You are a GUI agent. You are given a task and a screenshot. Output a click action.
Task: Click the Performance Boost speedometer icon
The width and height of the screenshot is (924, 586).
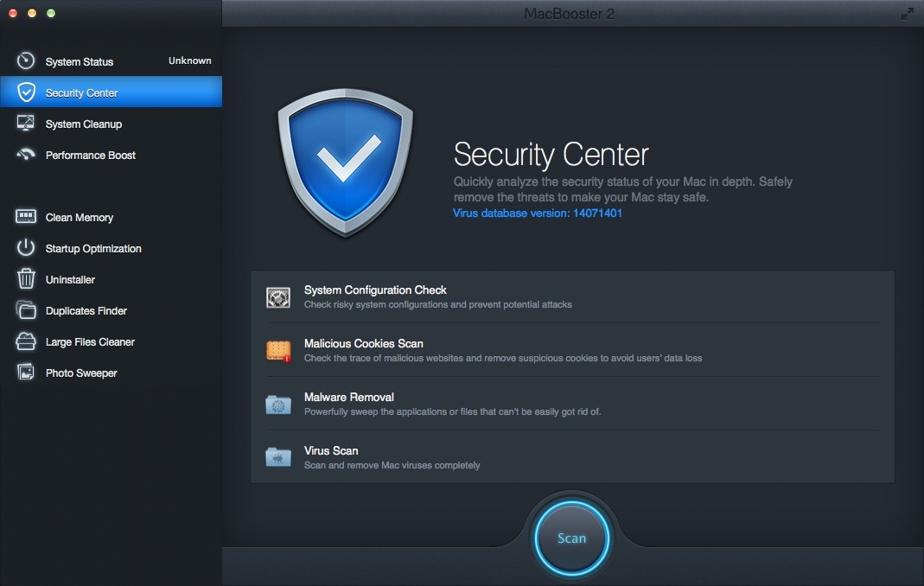(x=26, y=156)
